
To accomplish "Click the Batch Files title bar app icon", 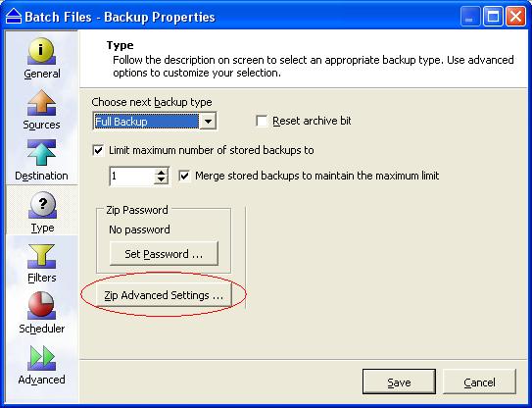I will coord(14,17).
